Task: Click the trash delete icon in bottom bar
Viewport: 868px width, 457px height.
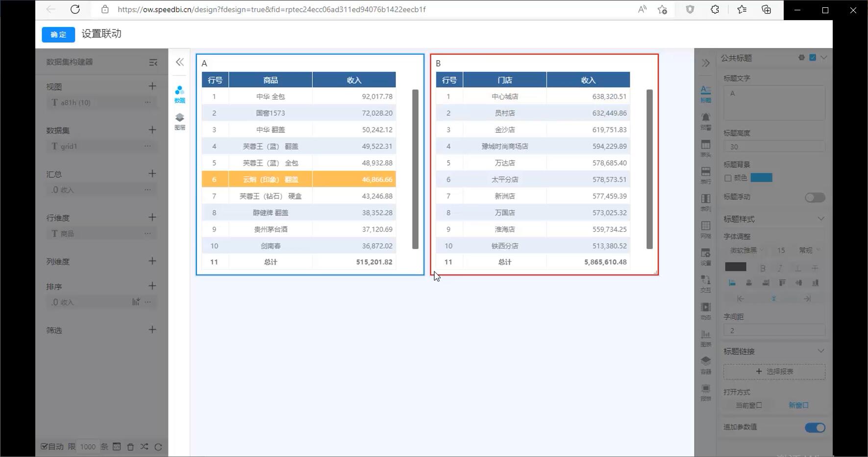Action: point(130,447)
